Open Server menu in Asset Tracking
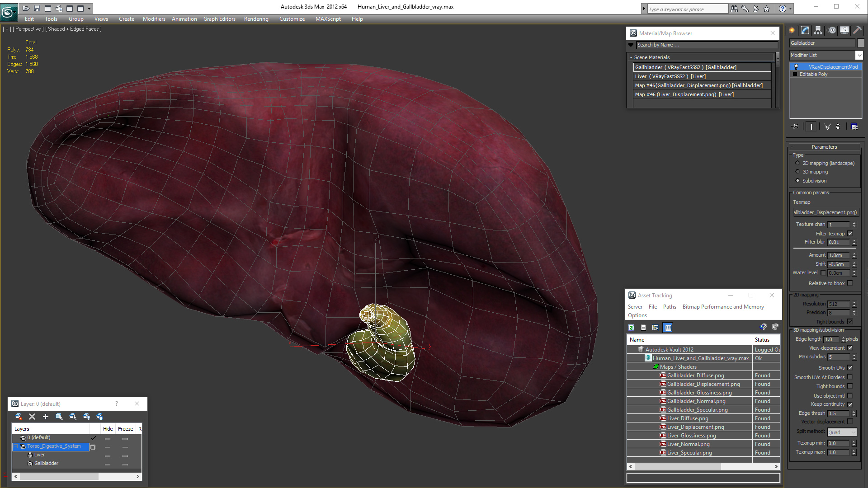The image size is (868, 488). point(635,307)
